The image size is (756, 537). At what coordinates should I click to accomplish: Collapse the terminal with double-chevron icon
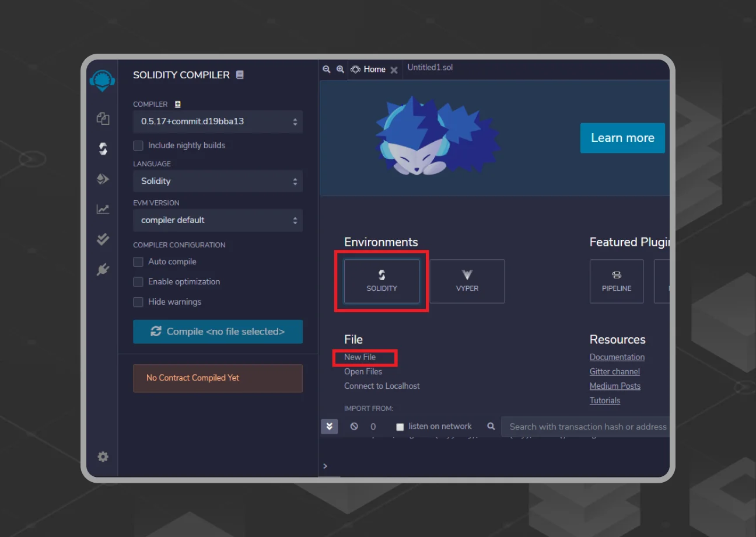[329, 426]
